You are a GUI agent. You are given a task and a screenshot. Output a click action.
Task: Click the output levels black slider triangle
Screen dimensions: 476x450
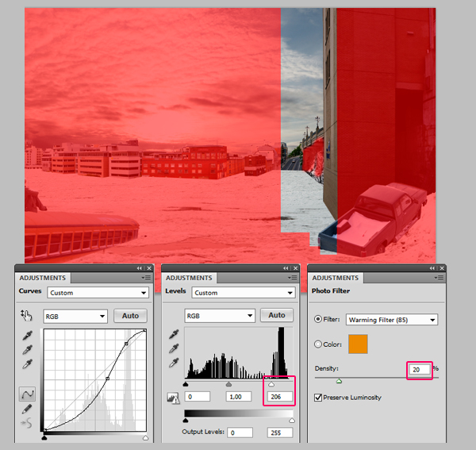click(186, 421)
